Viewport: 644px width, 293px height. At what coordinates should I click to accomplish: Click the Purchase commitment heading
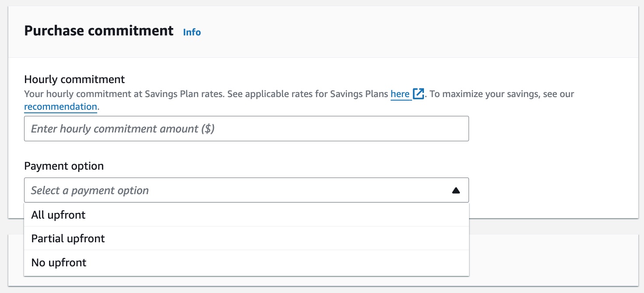(99, 31)
